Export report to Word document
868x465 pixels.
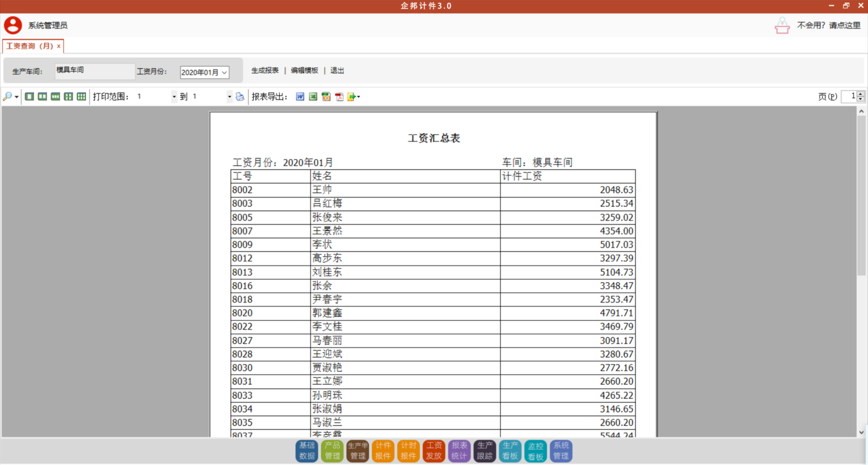pyautogui.click(x=300, y=97)
